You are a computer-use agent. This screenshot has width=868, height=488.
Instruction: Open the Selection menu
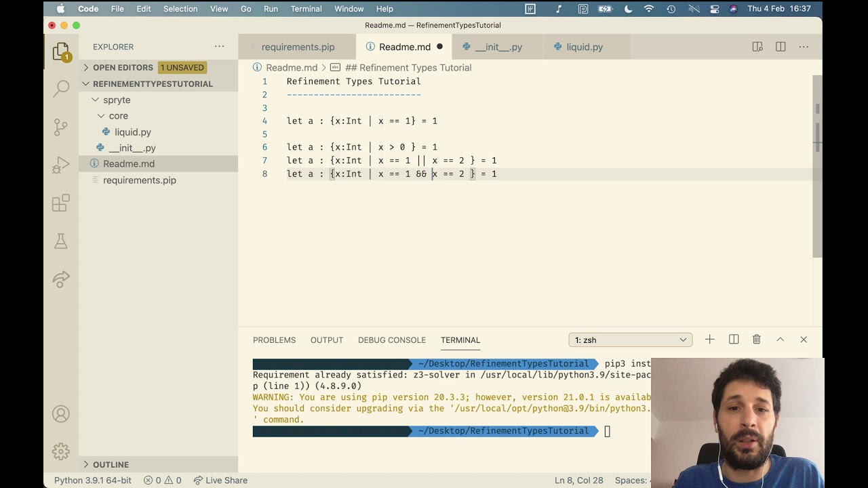pos(180,9)
